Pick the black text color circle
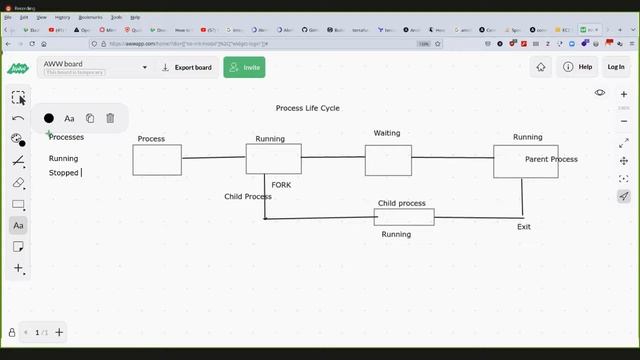Screen dimensions: 640x360 (x=49, y=118)
